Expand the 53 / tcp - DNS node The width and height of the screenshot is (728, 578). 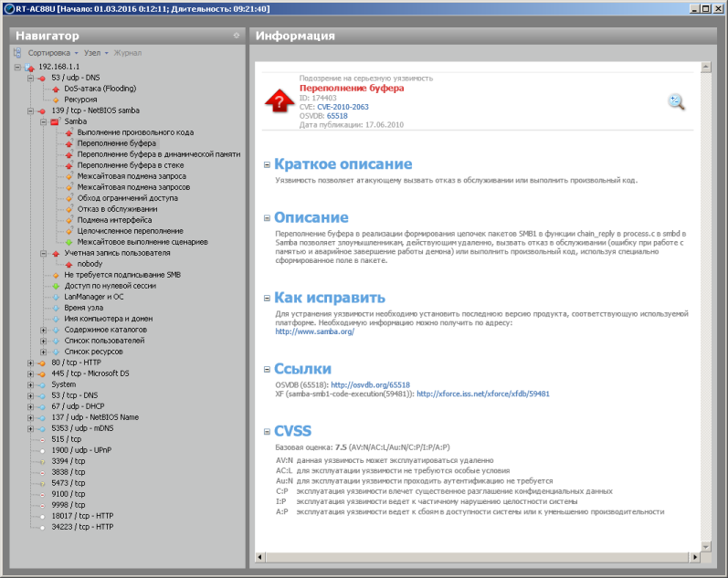click(30, 396)
